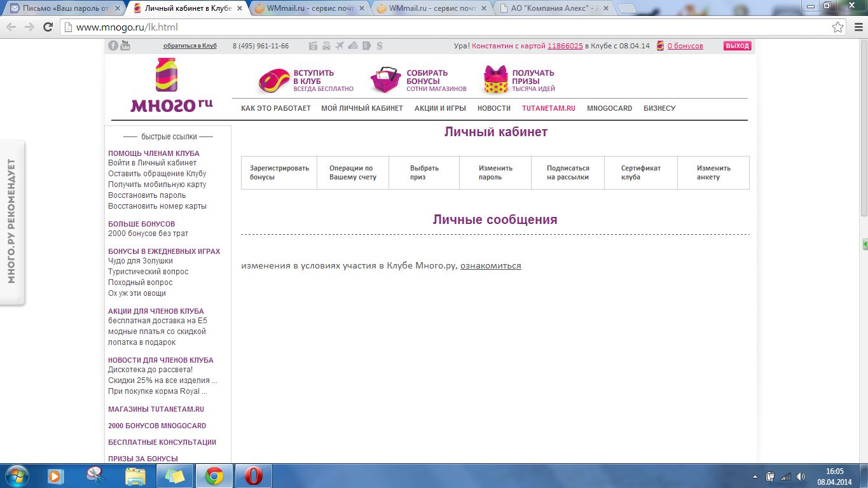Click the small jar icon beside '0 бонусов'
The width and height of the screenshot is (868, 488).
pos(660,46)
